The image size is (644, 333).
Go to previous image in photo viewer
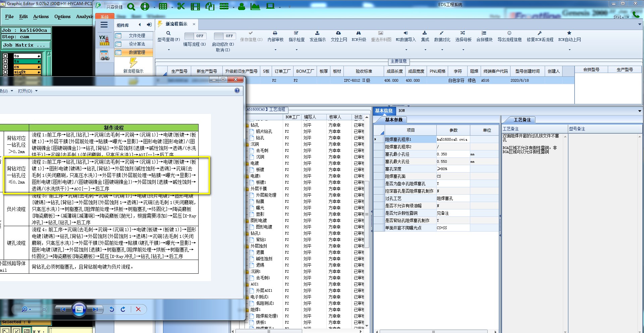pos(63,309)
